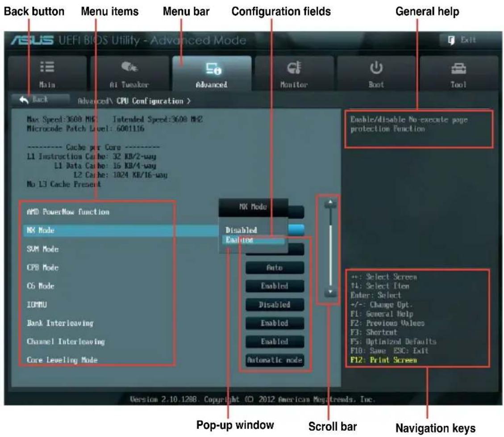Switch to the Tool tab label
The image size is (504, 437).
458,84
